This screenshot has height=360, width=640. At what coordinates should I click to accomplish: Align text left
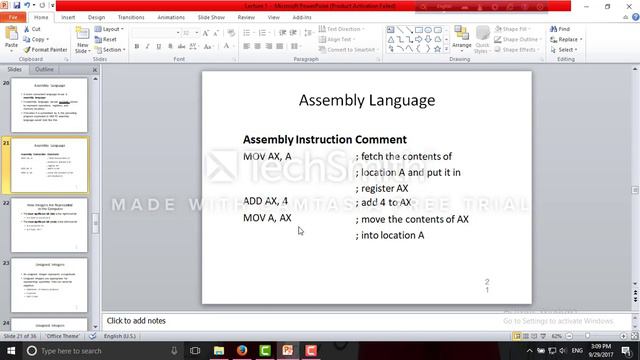[x=246, y=47]
